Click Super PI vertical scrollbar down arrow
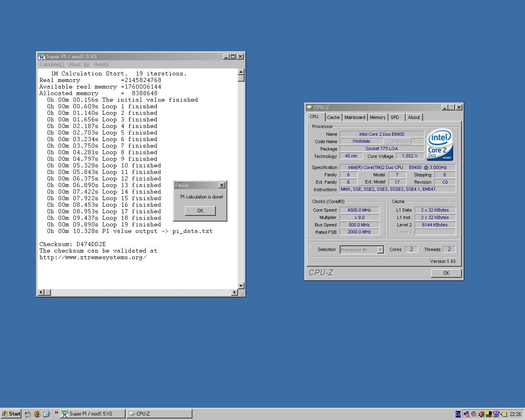Image resolution: width=525 pixels, height=420 pixels. tap(241, 286)
